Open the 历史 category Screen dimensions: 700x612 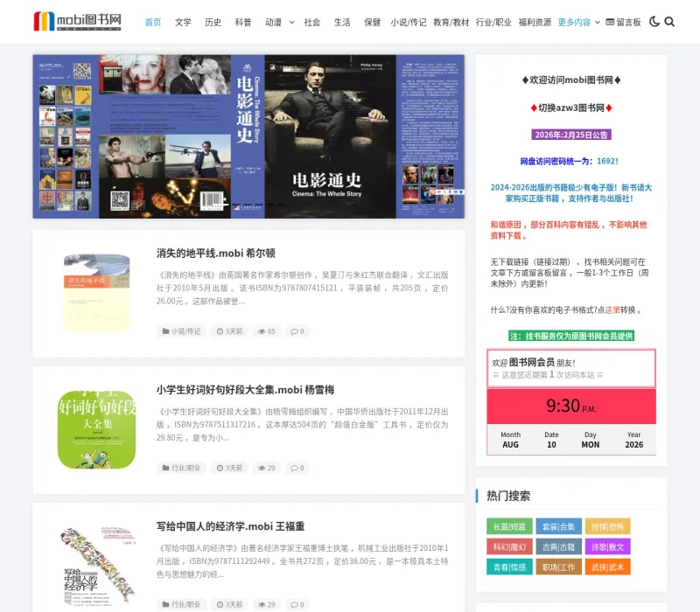coord(213,22)
